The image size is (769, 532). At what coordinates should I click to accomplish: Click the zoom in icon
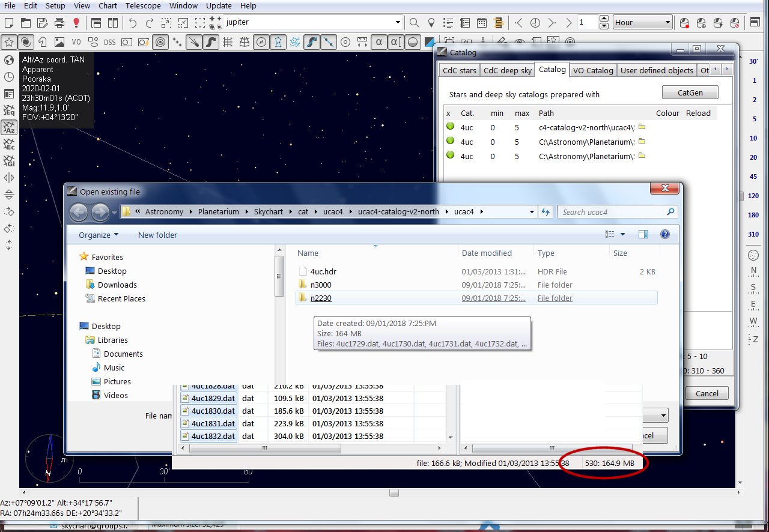click(166, 23)
